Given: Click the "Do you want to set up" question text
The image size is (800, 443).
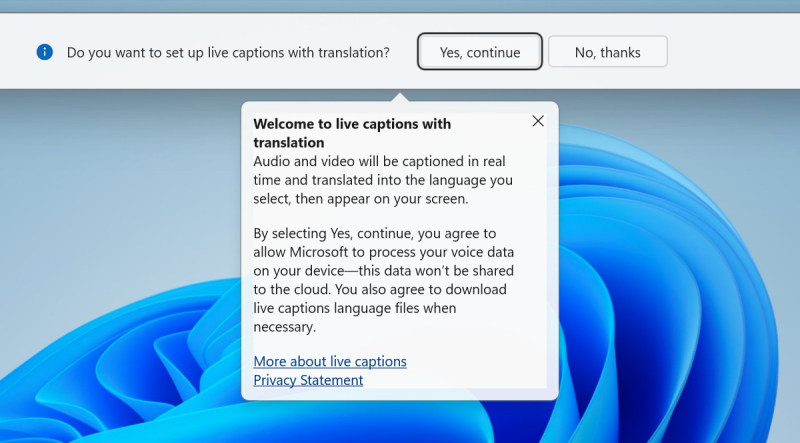Looking at the screenshot, I should point(228,52).
